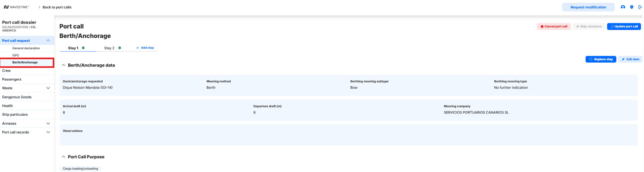Image resolution: width=644 pixels, height=172 pixels.
Task: Click the plus icon for Add stay
Action: pyautogui.click(x=138, y=48)
